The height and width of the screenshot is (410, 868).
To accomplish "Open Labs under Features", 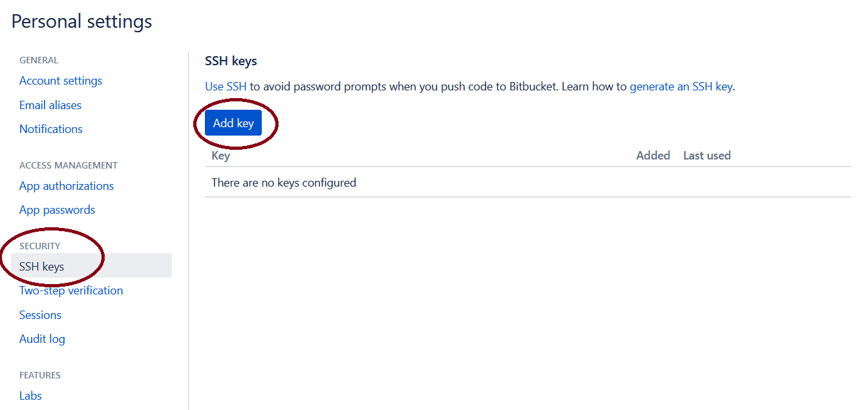I will tap(30, 395).
